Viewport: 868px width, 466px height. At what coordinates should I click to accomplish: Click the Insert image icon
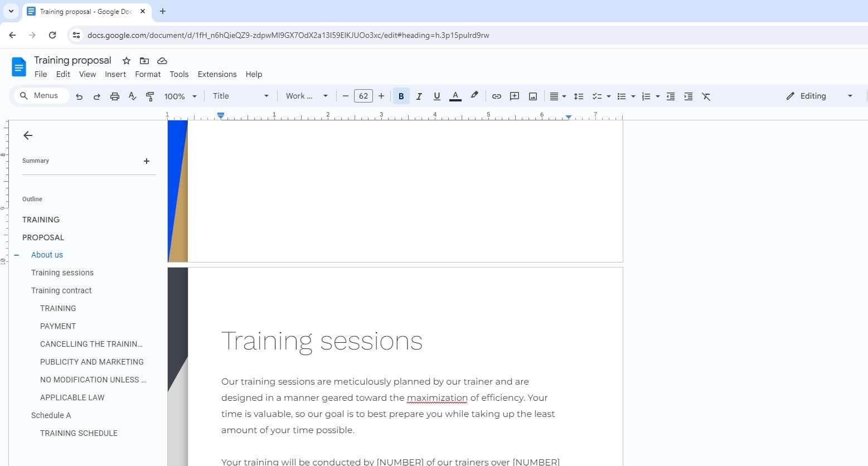point(533,96)
